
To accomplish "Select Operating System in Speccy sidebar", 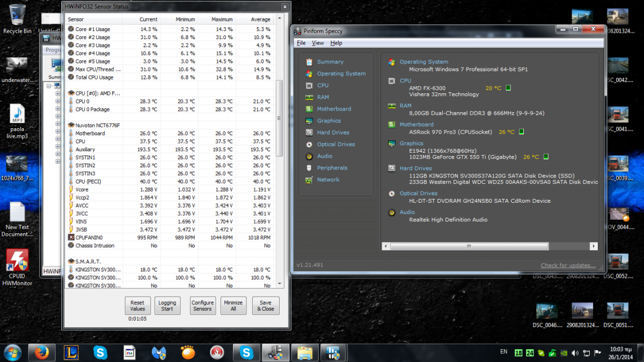I will pyautogui.click(x=340, y=73).
